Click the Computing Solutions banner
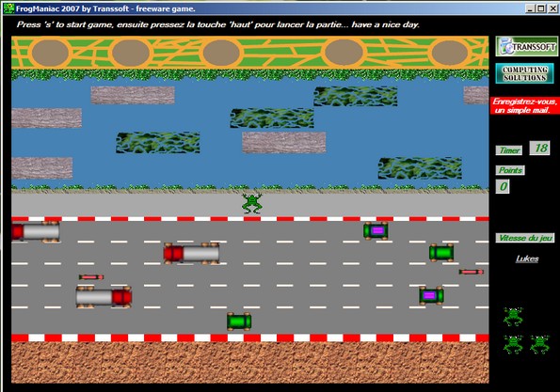This screenshot has width=560, height=392. pos(524,73)
